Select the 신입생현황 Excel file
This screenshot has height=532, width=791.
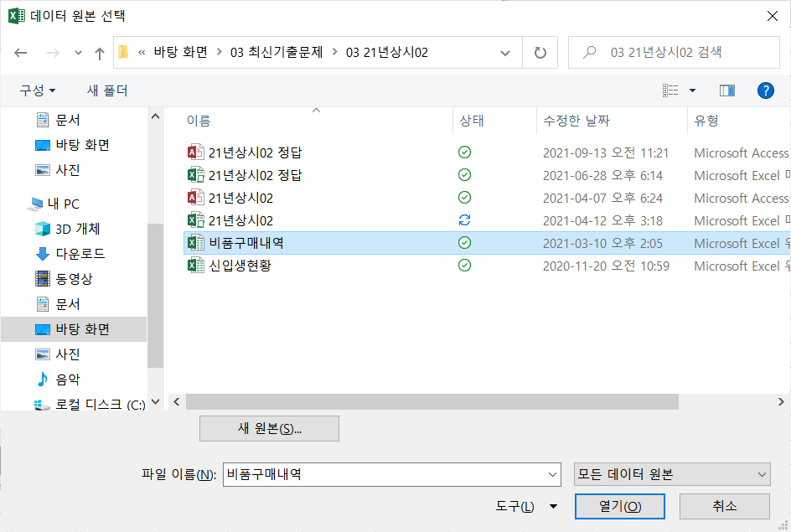[240, 266]
